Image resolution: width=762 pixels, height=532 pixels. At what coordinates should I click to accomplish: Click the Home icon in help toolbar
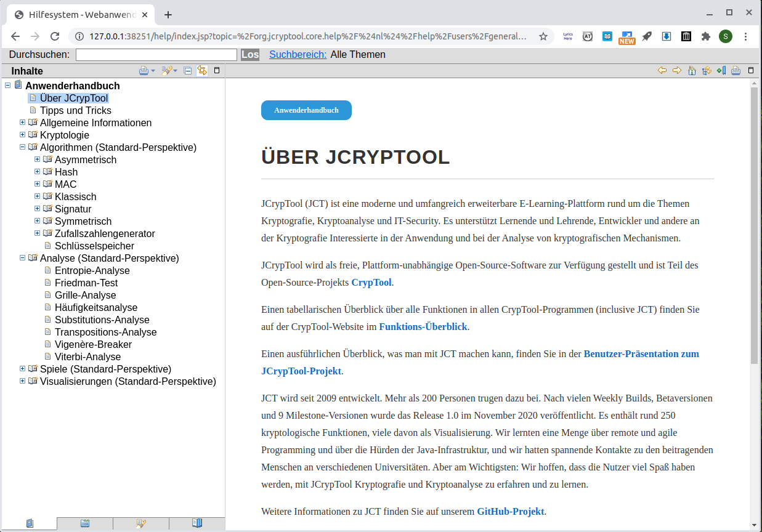click(x=692, y=70)
